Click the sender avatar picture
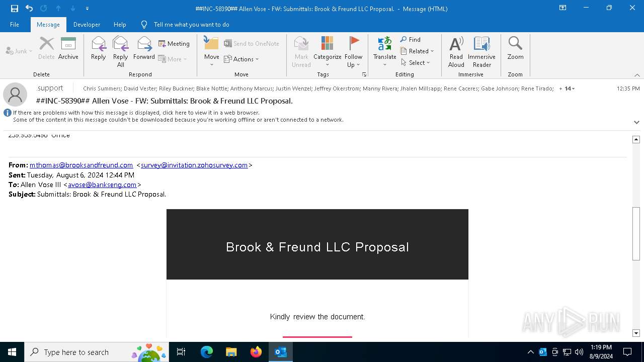Screen dimensions: 644x362 tap(15, 95)
